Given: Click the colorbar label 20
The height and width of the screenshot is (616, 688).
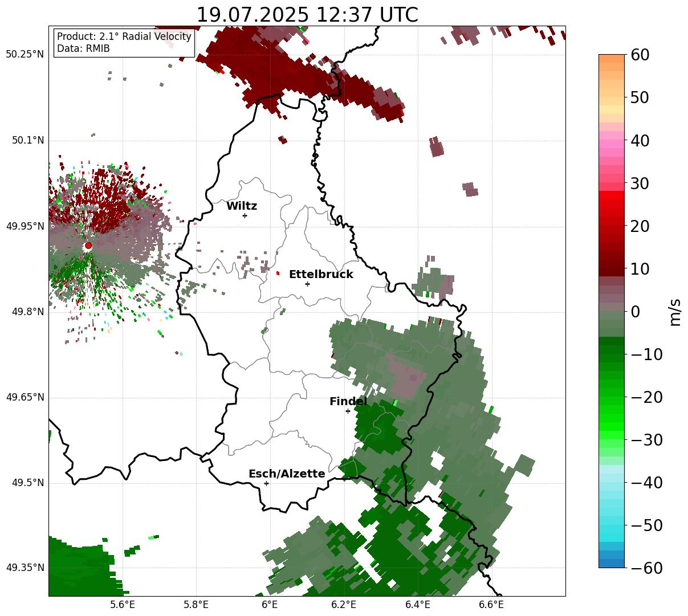Looking at the screenshot, I should point(641,226).
